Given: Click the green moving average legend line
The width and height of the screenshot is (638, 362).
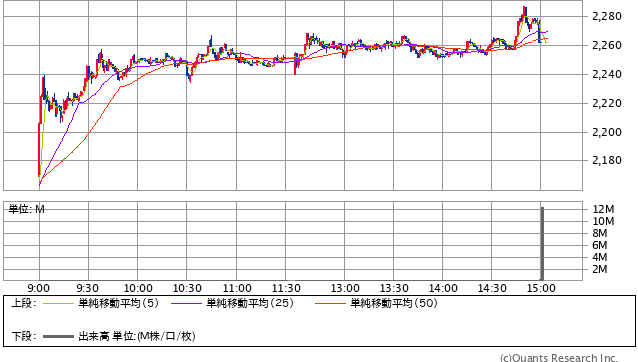Looking at the screenshot, I should point(59,303).
